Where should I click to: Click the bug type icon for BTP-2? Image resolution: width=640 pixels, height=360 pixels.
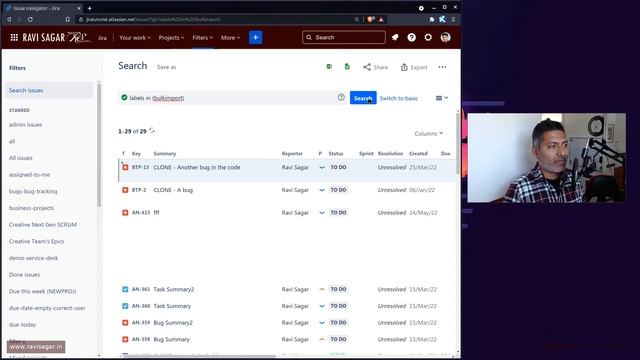coord(125,190)
